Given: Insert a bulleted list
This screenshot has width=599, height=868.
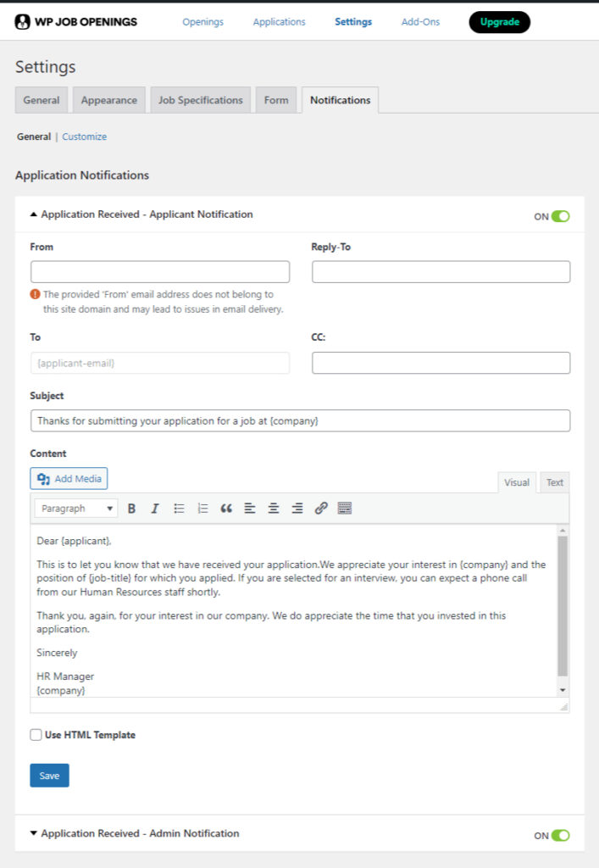Looking at the screenshot, I should 179,509.
